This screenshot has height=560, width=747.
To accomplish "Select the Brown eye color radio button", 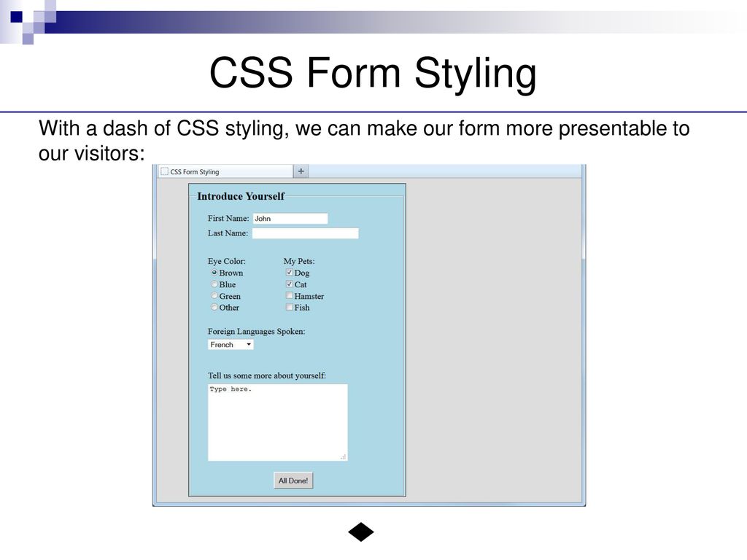I will 214,273.
